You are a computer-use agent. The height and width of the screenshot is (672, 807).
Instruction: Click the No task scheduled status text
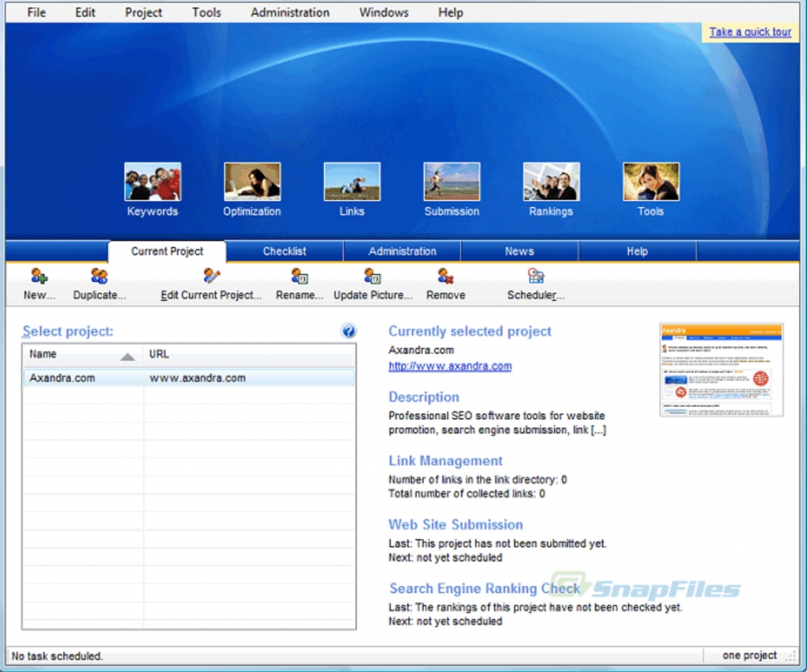[x=57, y=656]
